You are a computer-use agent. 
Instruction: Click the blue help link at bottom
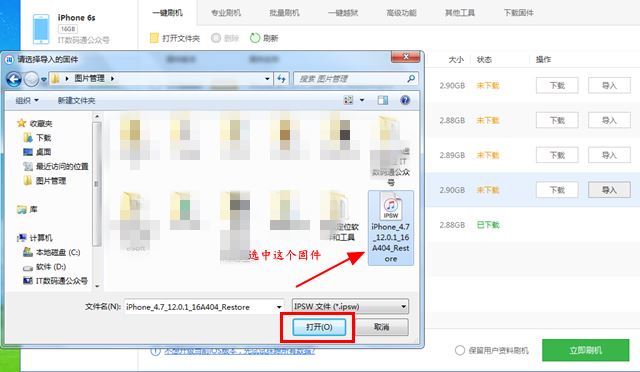pos(239,351)
